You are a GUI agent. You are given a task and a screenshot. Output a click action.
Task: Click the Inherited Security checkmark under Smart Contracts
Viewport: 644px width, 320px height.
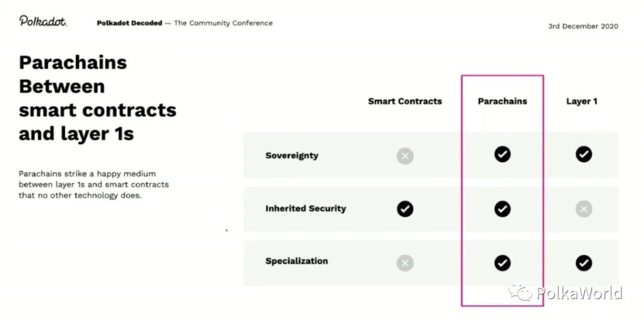click(405, 208)
